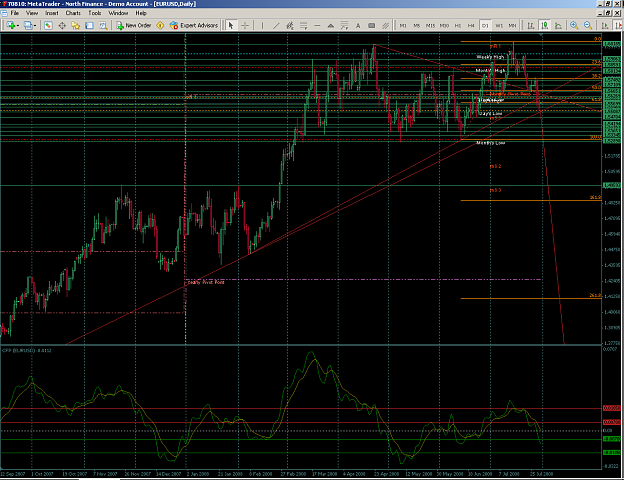This screenshot has width=625, height=480.
Task: Open the File menu
Action: [14, 13]
